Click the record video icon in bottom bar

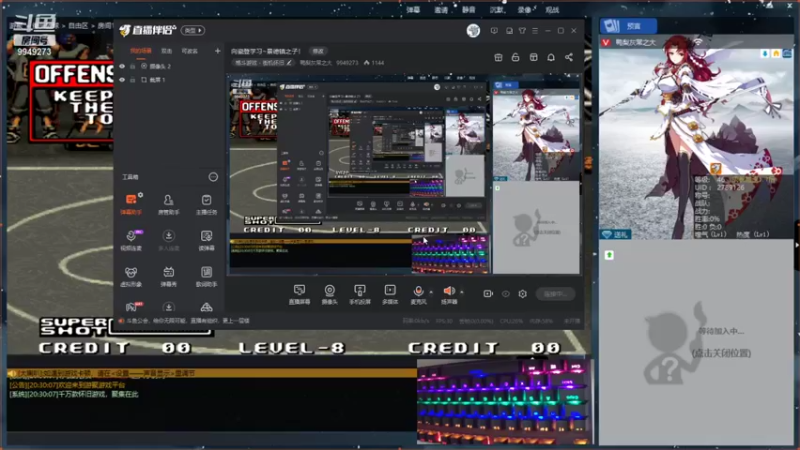click(x=488, y=293)
